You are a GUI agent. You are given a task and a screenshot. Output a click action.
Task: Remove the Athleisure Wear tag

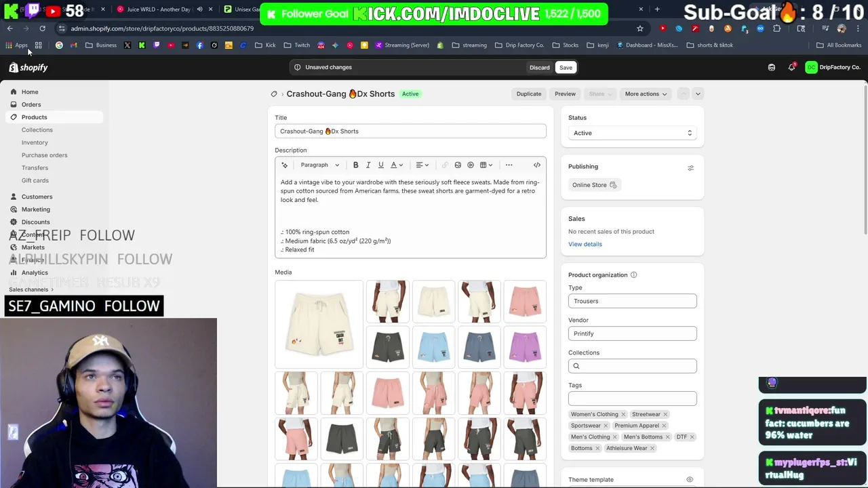coord(652,448)
